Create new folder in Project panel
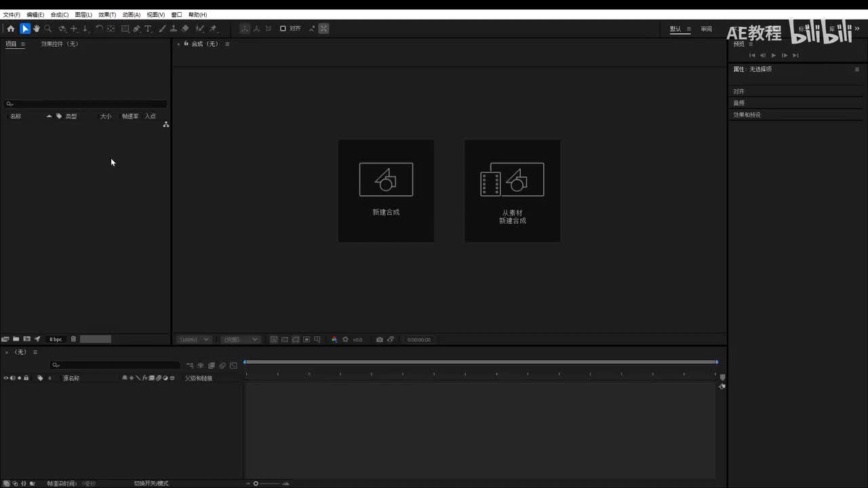The width and height of the screenshot is (868, 488). click(16, 339)
